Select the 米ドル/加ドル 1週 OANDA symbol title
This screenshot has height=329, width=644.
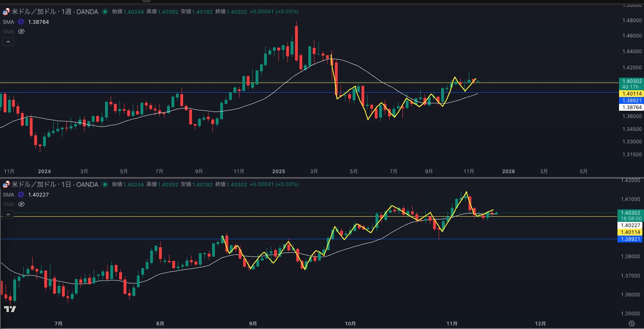click(55, 12)
